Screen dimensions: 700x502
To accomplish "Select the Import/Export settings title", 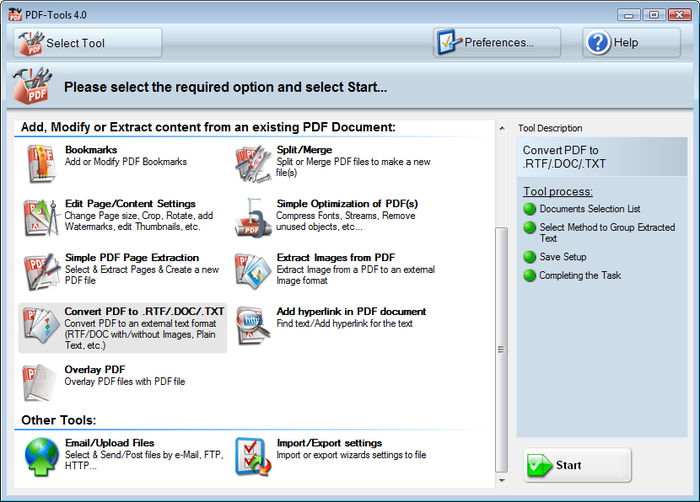I will pos(329,443).
